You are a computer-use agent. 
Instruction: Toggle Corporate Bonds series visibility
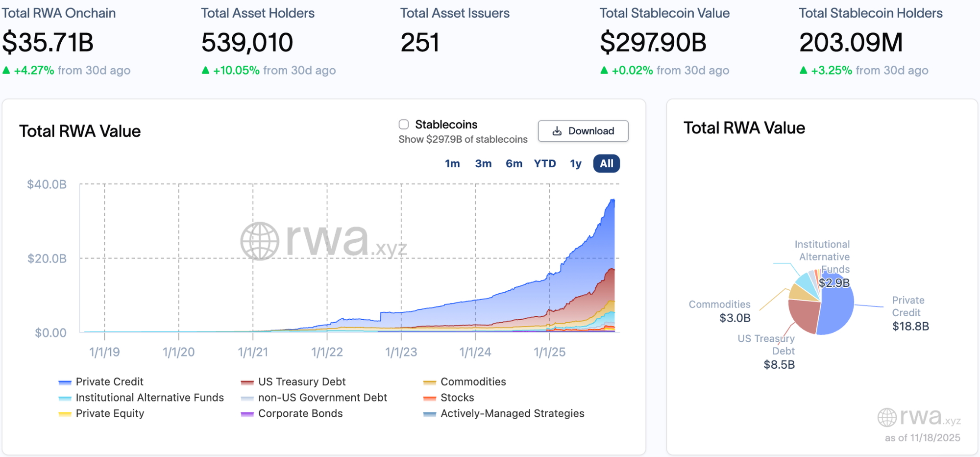click(247, 413)
